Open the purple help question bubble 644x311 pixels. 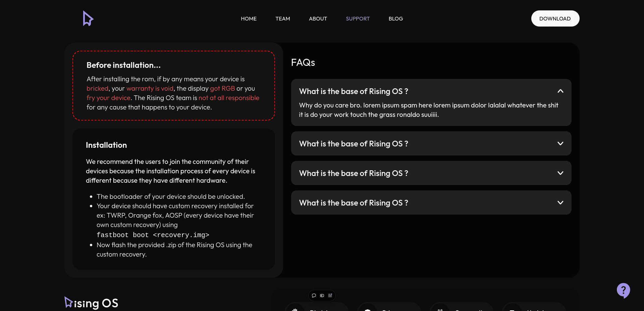pyautogui.click(x=623, y=290)
